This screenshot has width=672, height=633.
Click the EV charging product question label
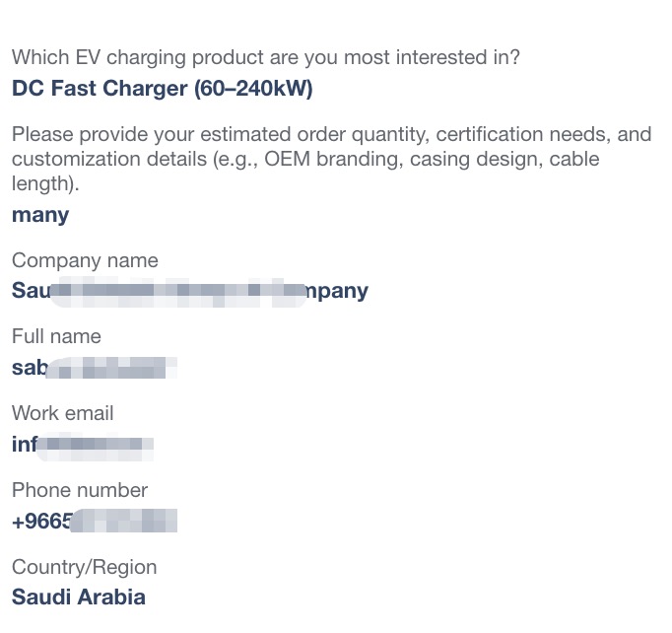[266, 57]
